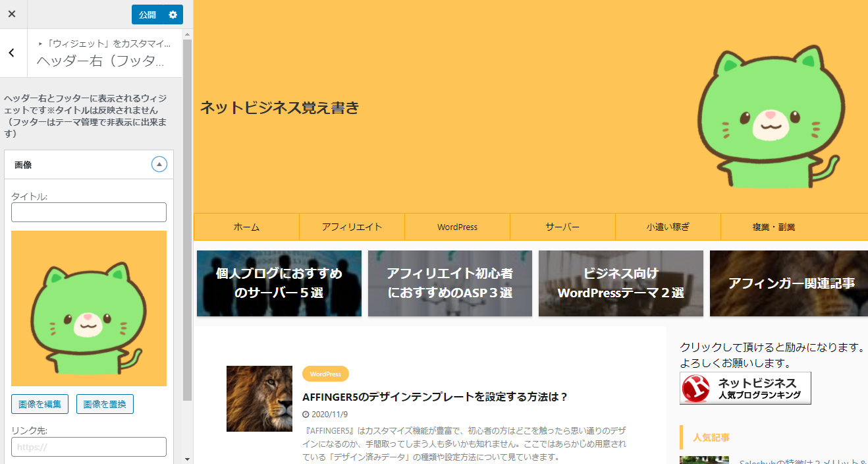Image resolution: width=868 pixels, height=464 pixels.
Task: Click the 公開 publish button
Action: (148, 14)
